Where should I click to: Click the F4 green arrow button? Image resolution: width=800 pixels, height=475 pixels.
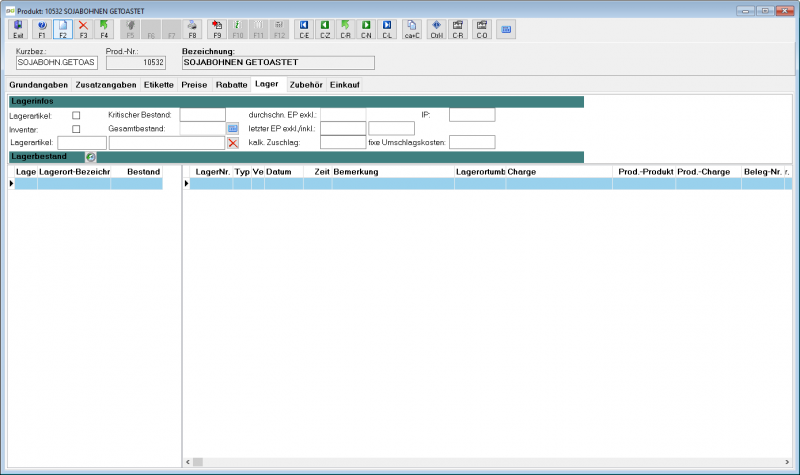tap(104, 29)
